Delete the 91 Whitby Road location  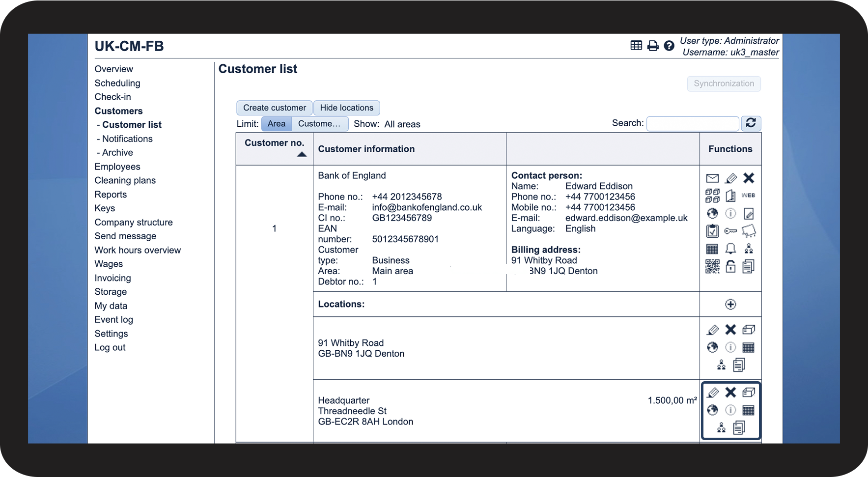coord(730,330)
